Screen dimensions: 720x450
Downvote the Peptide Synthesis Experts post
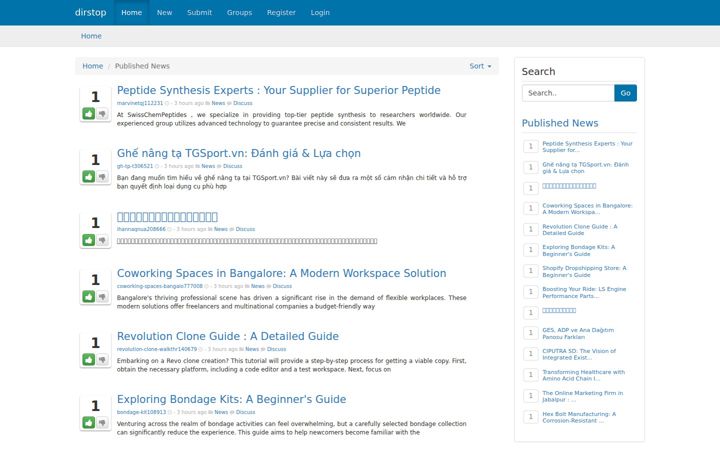point(102,113)
